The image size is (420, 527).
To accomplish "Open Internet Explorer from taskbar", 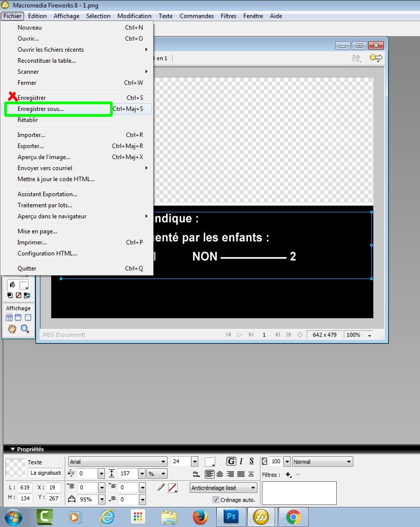I will (x=107, y=517).
